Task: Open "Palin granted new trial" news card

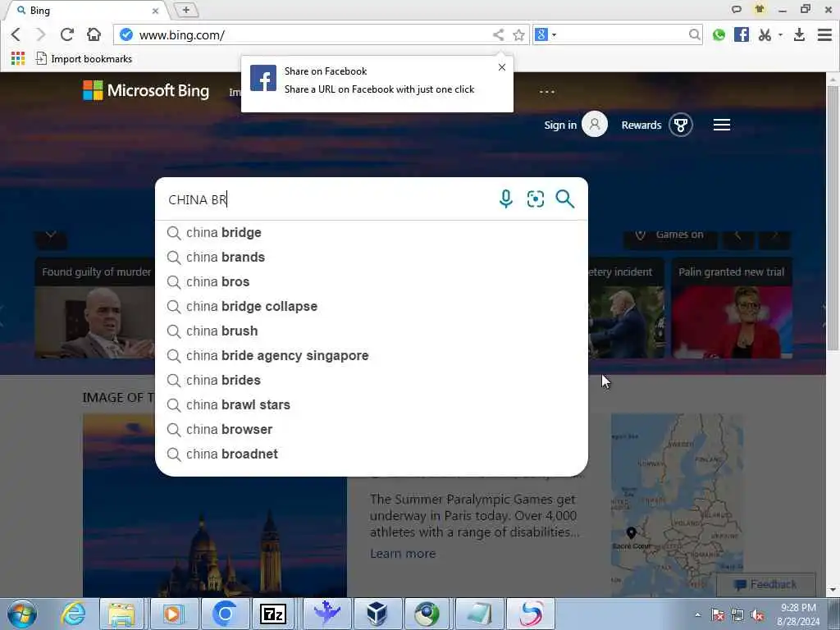Action: (732, 308)
